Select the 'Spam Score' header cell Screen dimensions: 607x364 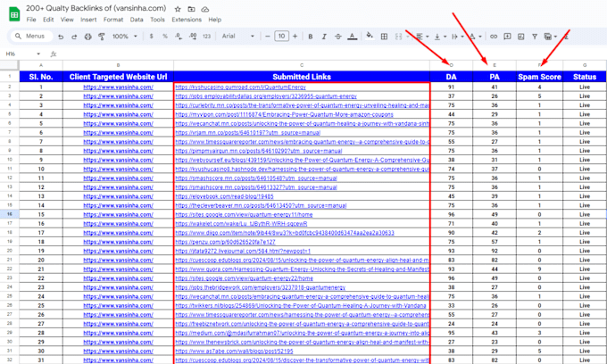[539, 77]
